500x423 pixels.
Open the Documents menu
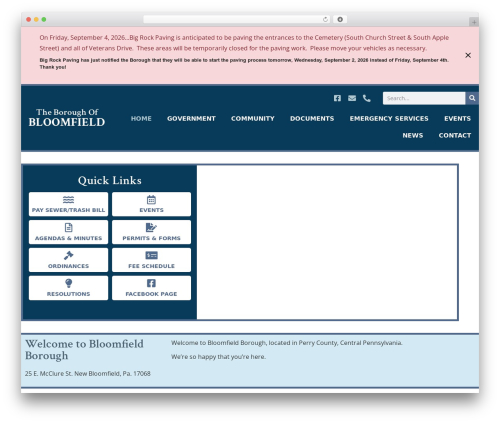tap(312, 119)
